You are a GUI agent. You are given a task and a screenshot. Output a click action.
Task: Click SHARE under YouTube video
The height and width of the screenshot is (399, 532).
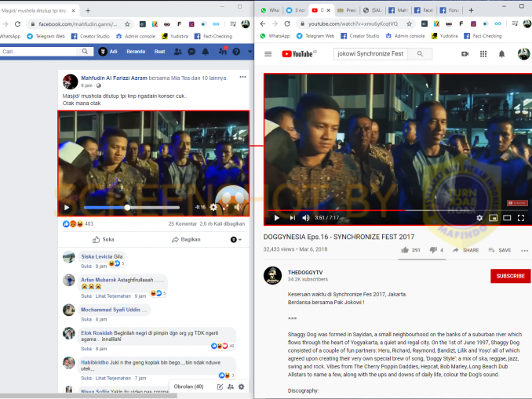(466, 250)
